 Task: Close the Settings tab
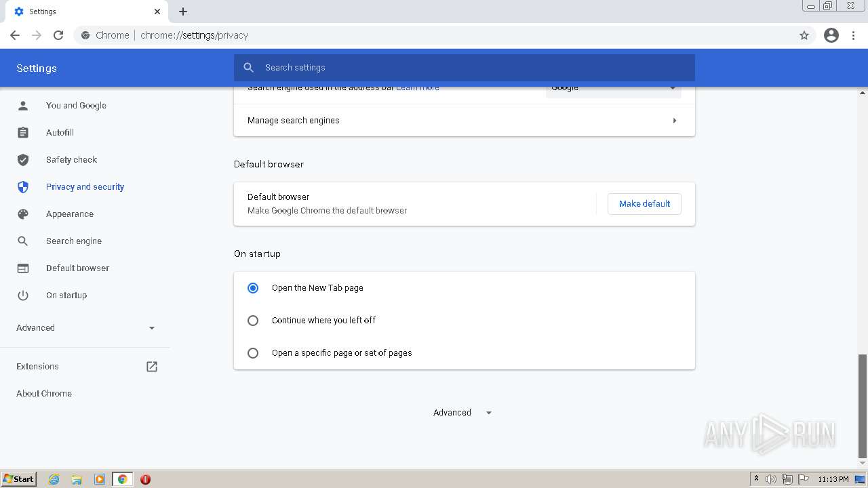pyautogui.click(x=157, y=12)
